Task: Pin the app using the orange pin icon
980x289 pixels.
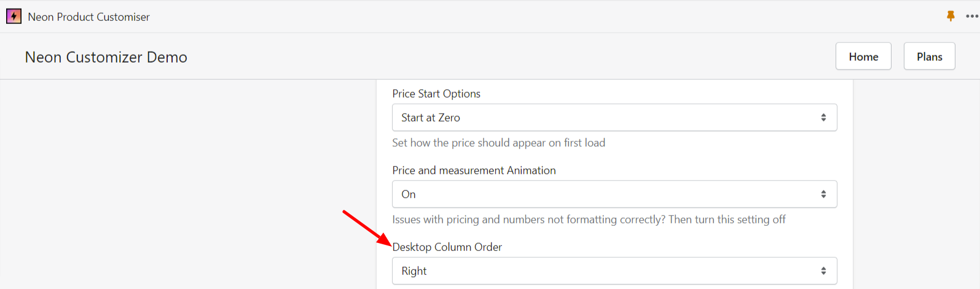Action: click(951, 17)
